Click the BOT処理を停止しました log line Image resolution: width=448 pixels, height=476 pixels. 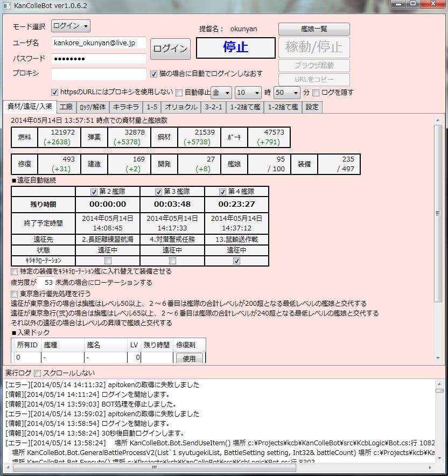click(x=91, y=404)
